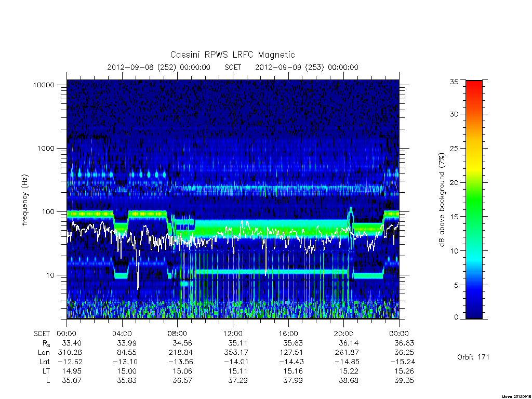This screenshot has width=532, height=399.
Task: Click the title 'Cassini RPWS LRFC Magnetic'
Action: 232,55
